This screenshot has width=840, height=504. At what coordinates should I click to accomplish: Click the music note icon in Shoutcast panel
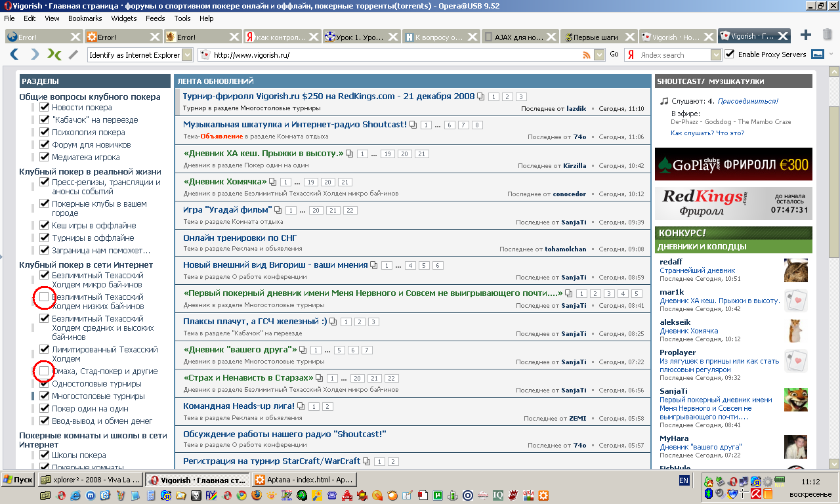point(664,101)
